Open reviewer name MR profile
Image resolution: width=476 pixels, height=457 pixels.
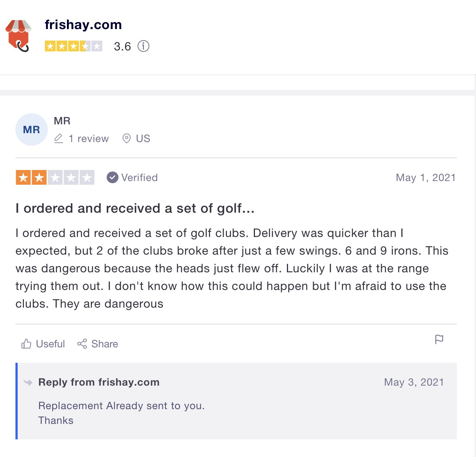point(62,121)
